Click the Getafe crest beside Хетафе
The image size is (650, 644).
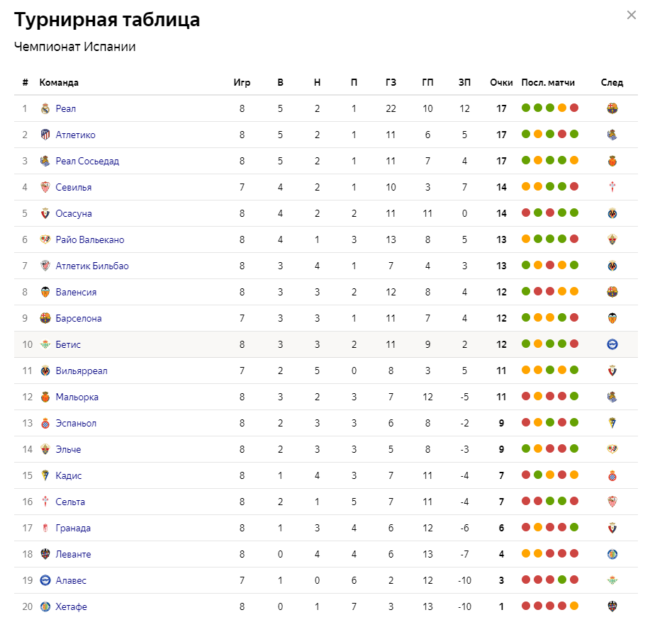click(45, 606)
